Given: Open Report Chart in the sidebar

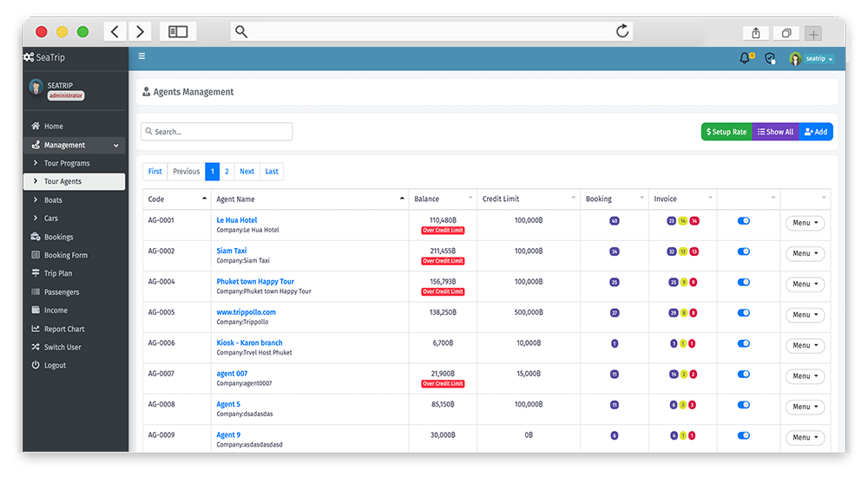Looking at the screenshot, I should [74, 329].
